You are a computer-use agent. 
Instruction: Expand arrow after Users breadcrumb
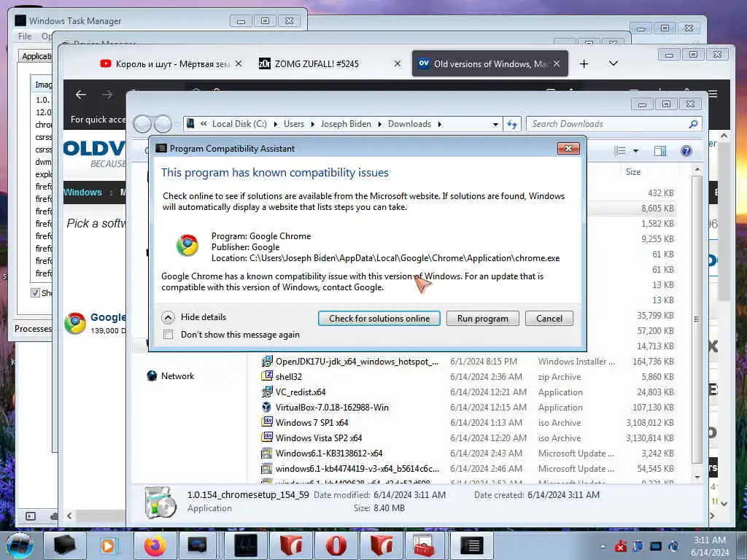[312, 124]
